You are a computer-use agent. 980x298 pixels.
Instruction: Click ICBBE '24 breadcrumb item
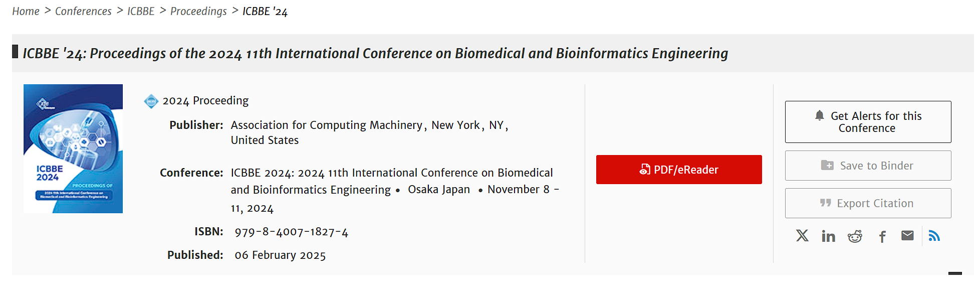tap(265, 11)
